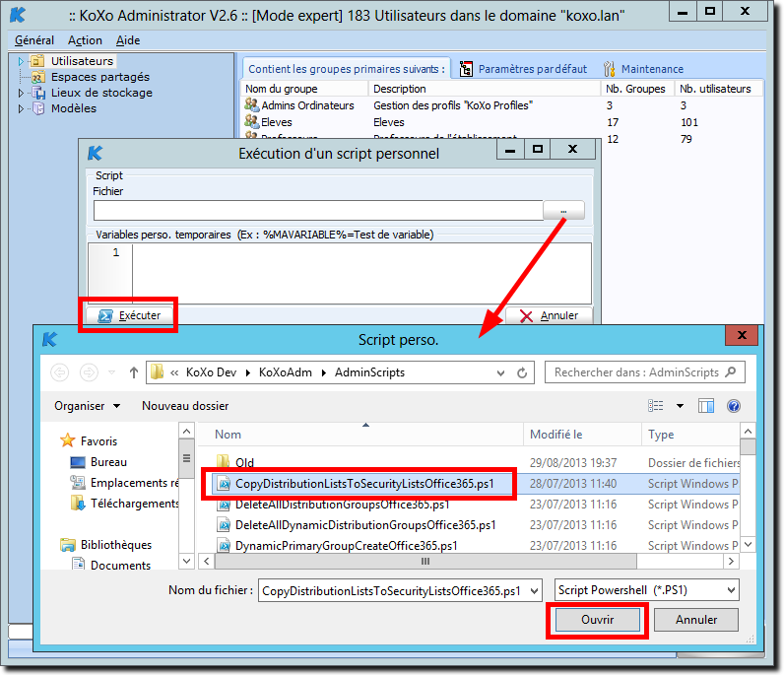This screenshot has height=675, width=784.
Task: Open the view options dropdown arrow
Action: point(680,406)
